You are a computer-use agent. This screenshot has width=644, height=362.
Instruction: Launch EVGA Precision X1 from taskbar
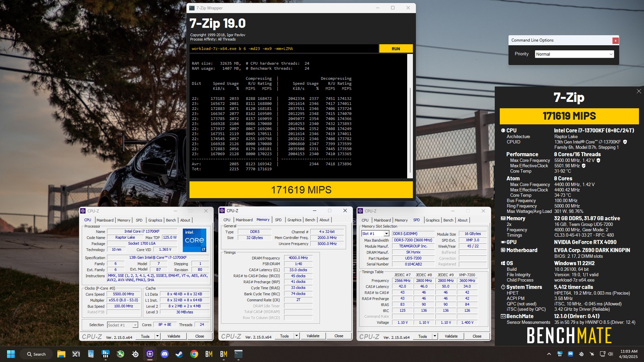pyautogui.click(x=76, y=354)
